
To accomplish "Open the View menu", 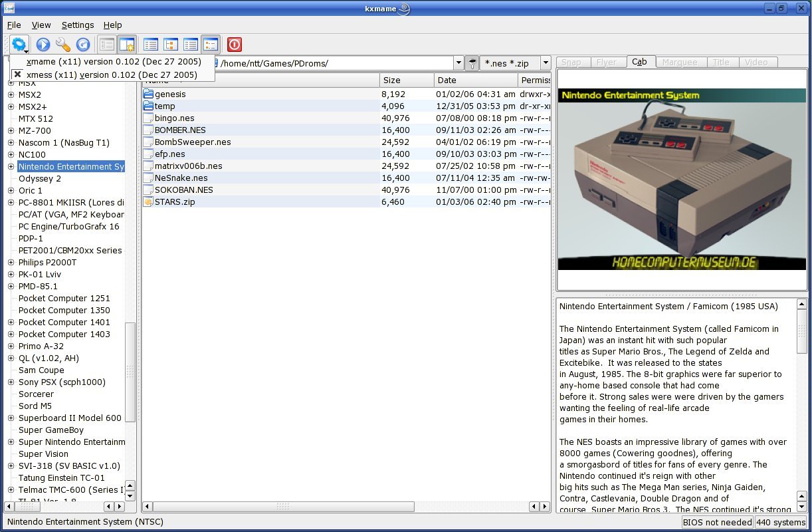I will click(x=41, y=25).
